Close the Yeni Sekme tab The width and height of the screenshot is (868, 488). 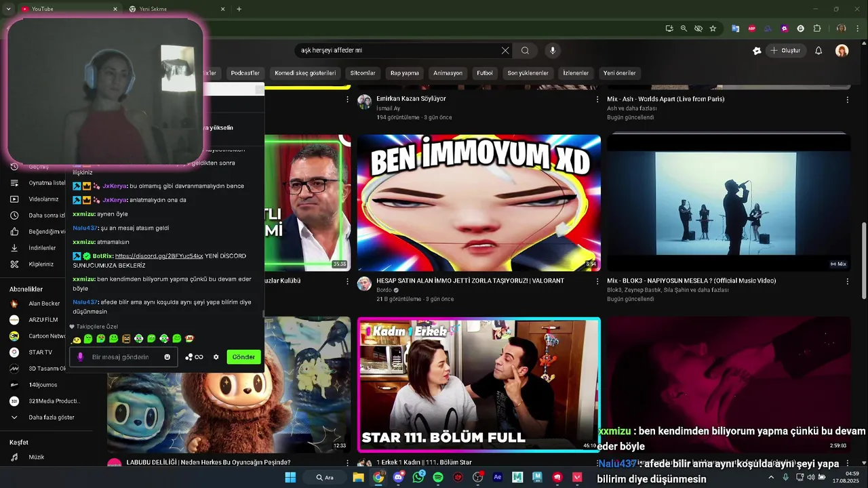(x=223, y=9)
